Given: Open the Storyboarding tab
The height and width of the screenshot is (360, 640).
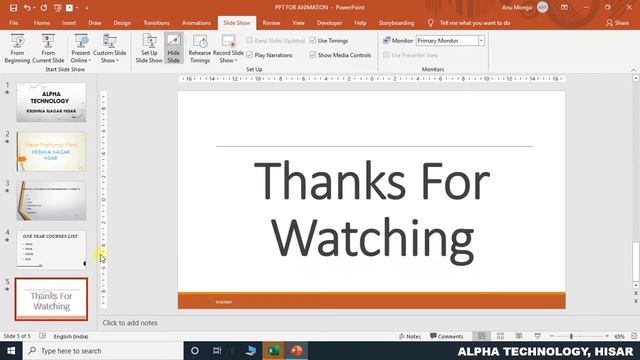Looking at the screenshot, I should pyautogui.click(x=396, y=23).
